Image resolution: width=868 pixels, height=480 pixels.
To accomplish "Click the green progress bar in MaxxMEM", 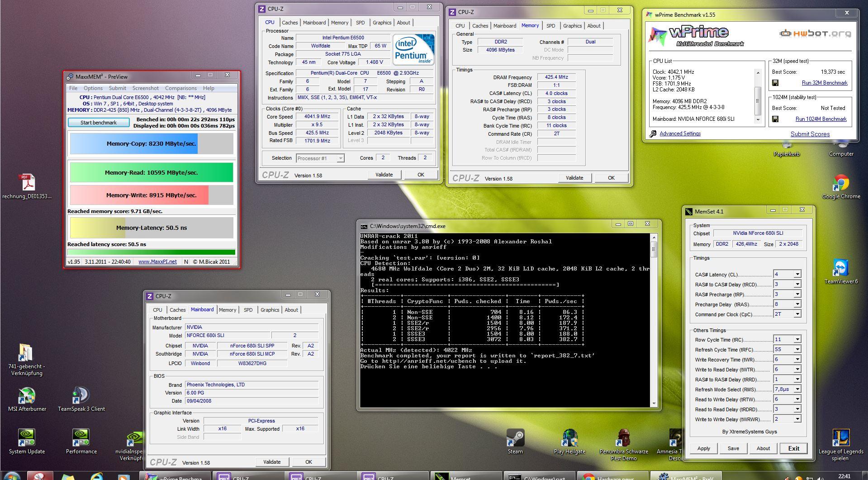I will (152, 252).
